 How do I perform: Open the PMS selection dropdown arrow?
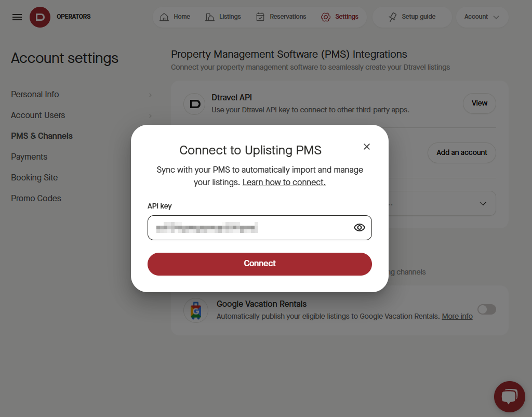coord(483,203)
